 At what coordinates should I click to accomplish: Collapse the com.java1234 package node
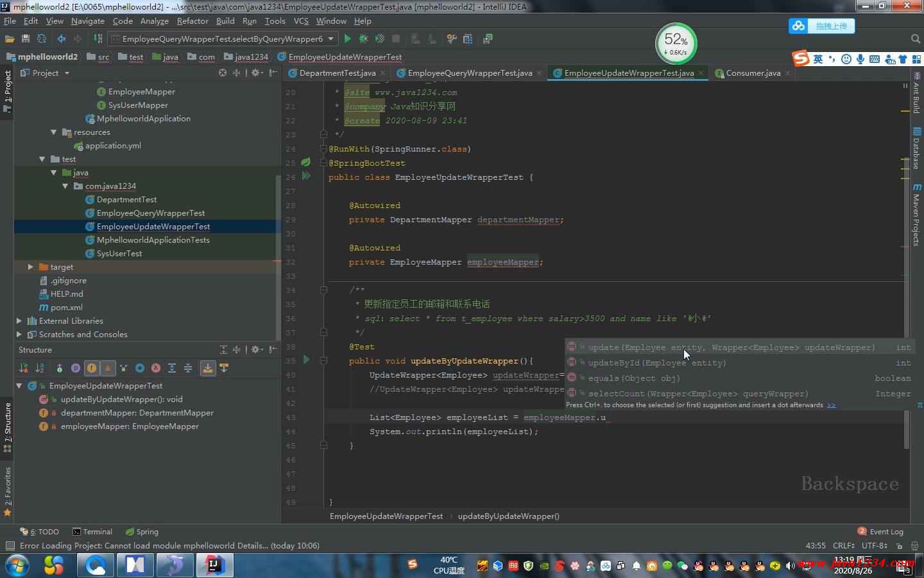pos(65,186)
